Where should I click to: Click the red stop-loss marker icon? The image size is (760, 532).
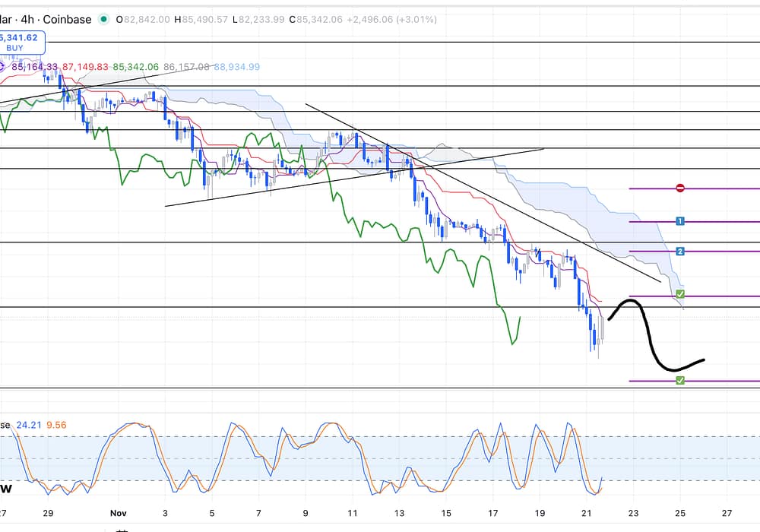pyautogui.click(x=680, y=188)
